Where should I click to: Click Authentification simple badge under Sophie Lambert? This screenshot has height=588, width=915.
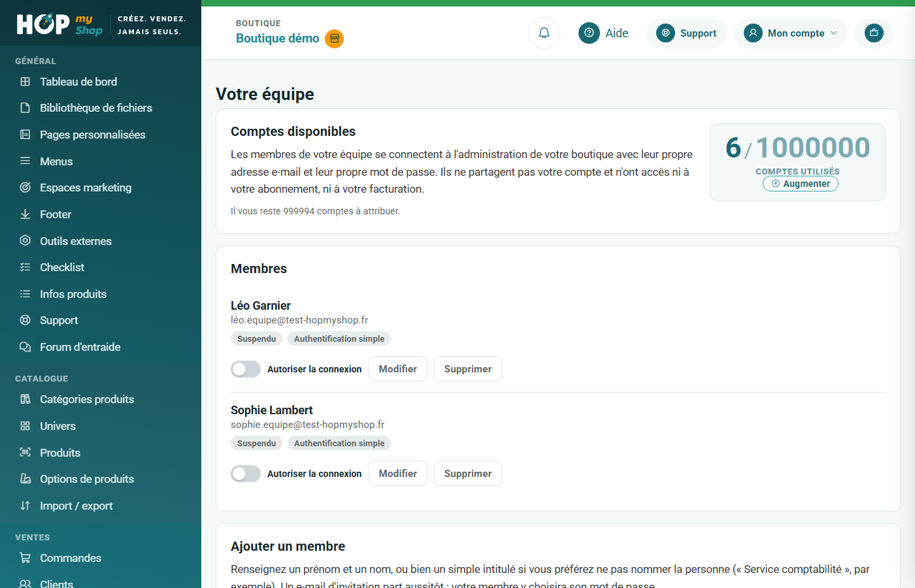pyautogui.click(x=339, y=443)
